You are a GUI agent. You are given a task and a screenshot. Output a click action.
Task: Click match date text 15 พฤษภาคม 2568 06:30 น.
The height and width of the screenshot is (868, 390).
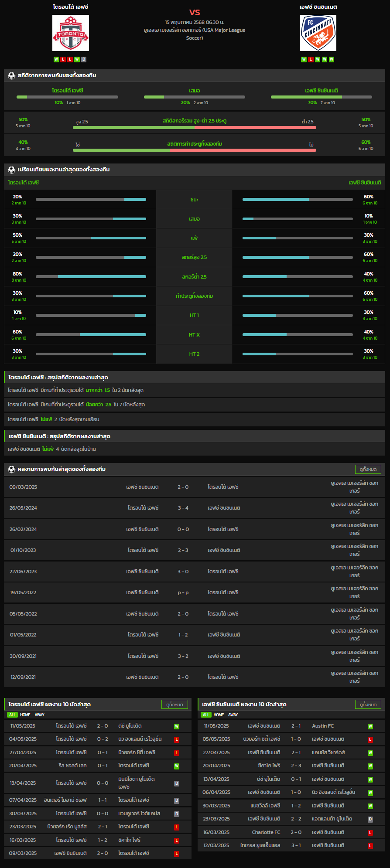195,22
